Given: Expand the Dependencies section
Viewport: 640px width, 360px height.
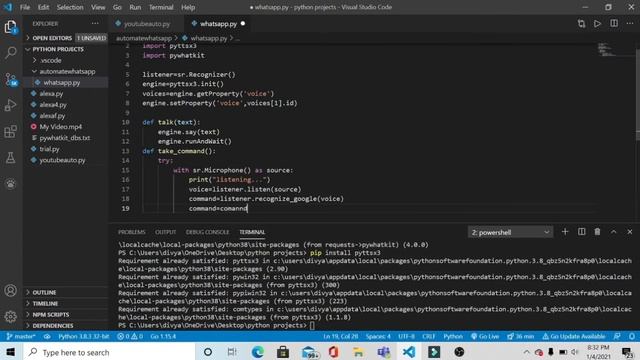Looking at the screenshot, I should [65, 326].
